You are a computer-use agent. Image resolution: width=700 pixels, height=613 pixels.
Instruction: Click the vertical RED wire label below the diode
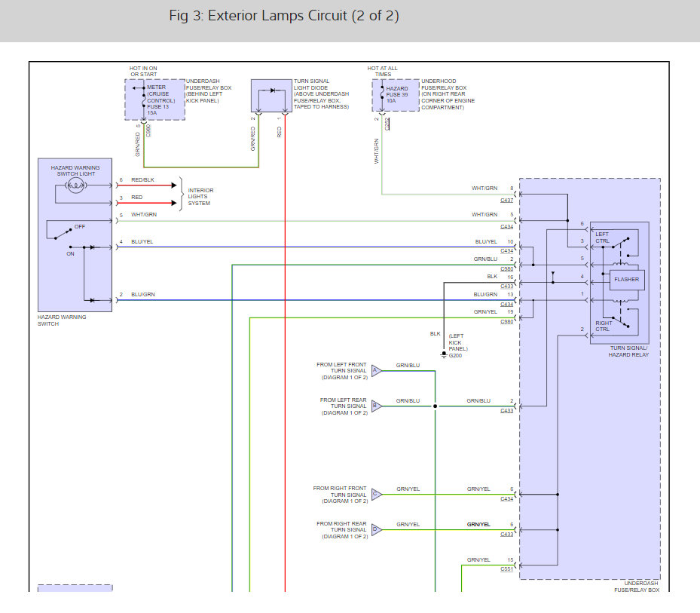coord(280,132)
